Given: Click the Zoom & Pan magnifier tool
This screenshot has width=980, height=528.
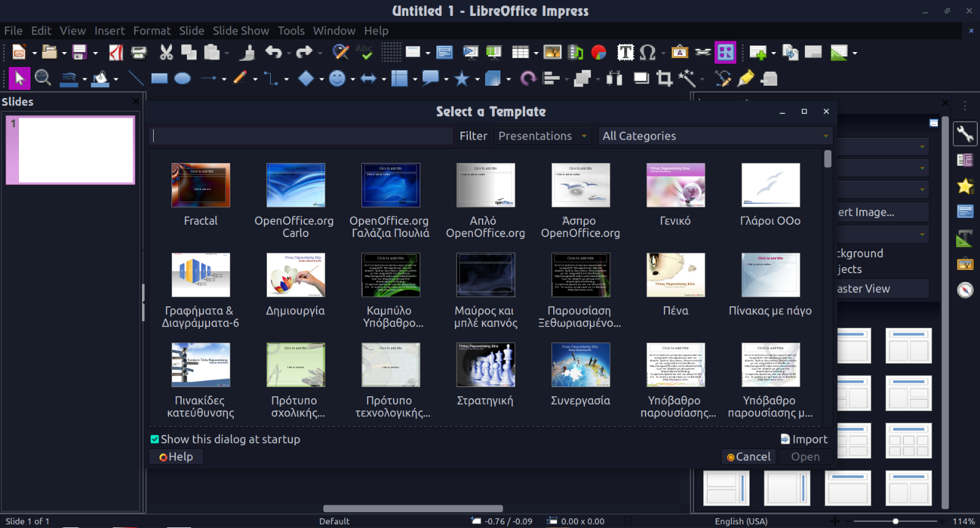Looking at the screenshot, I should [x=42, y=78].
